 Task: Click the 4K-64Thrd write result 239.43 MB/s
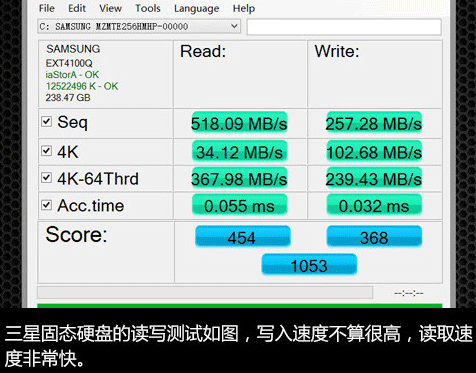point(374,179)
